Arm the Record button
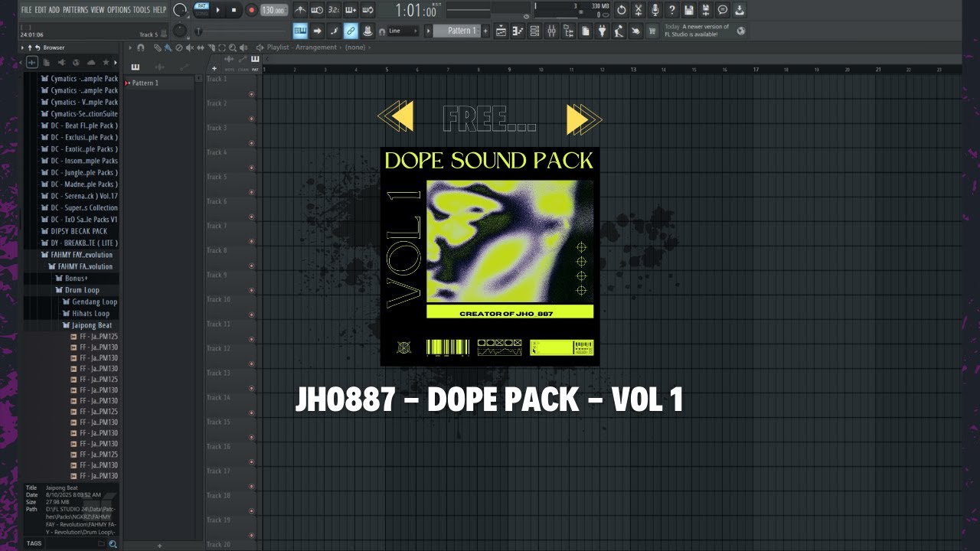Viewport: 980px width, 551px height. pos(252,10)
